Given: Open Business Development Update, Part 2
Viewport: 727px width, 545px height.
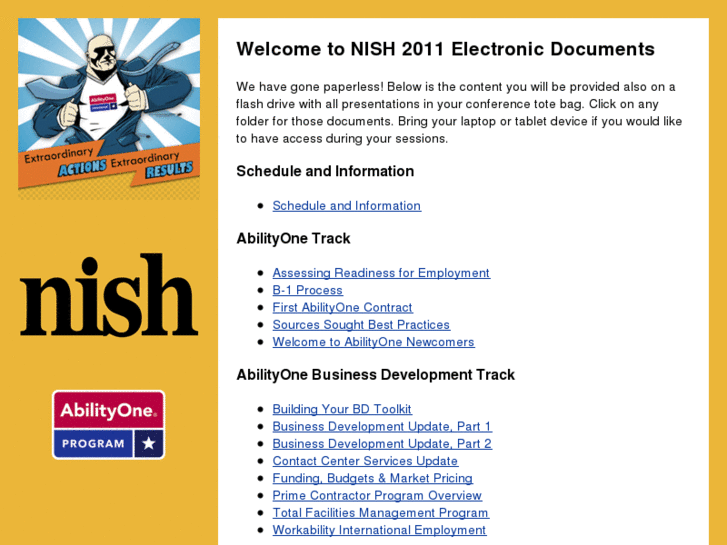Looking at the screenshot, I should [382, 443].
